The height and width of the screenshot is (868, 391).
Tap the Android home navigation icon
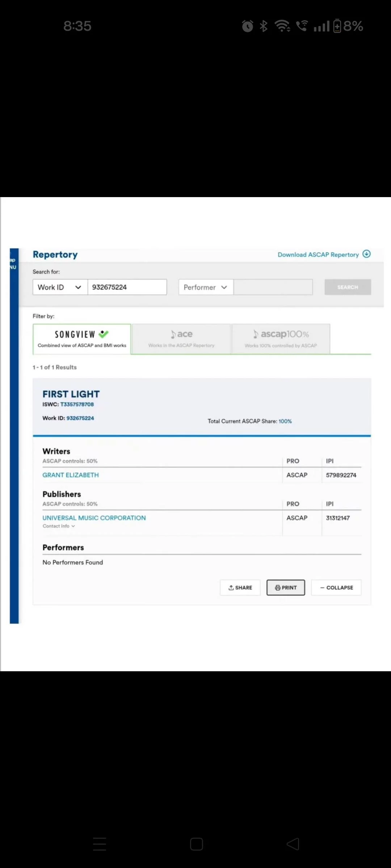(x=196, y=844)
